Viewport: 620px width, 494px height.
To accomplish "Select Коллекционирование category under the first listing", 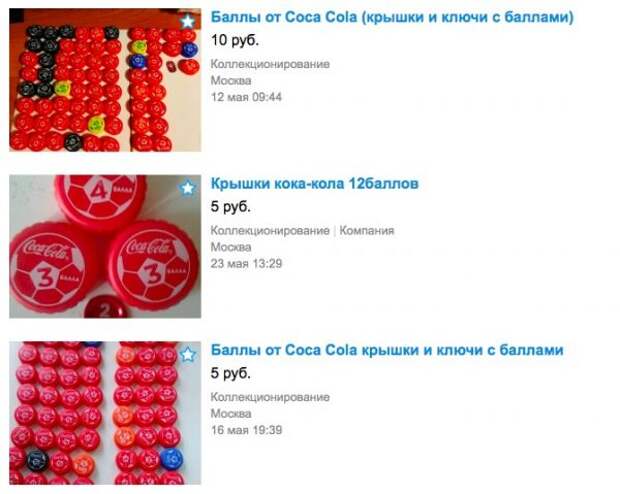I will click(x=270, y=64).
